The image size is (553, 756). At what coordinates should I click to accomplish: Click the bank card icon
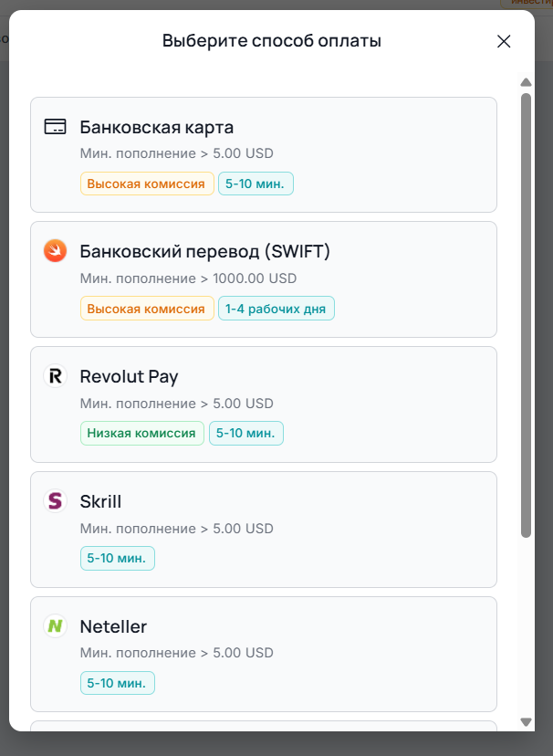pyautogui.click(x=56, y=127)
